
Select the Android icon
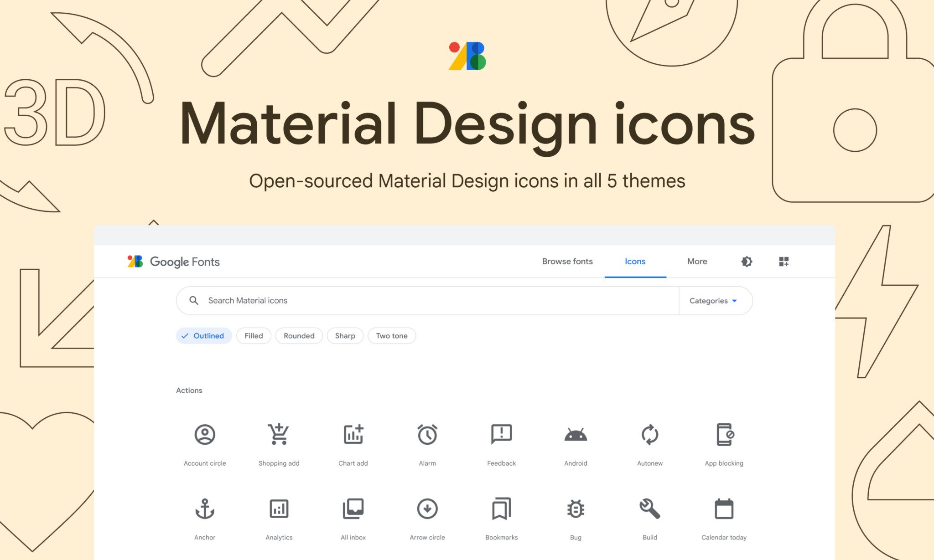(x=575, y=434)
